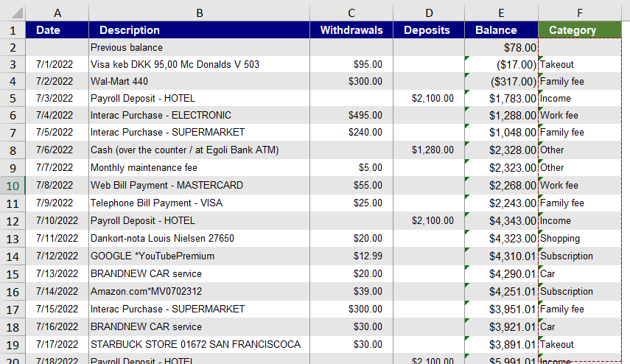630x364 pixels.
Task: Select the STARBUCK STORE description cell
Action: [199, 344]
